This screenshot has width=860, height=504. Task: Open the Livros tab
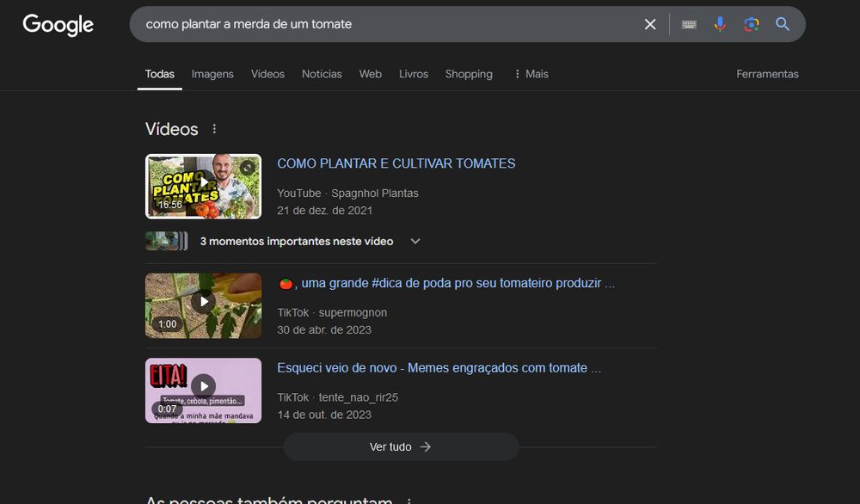pos(414,74)
